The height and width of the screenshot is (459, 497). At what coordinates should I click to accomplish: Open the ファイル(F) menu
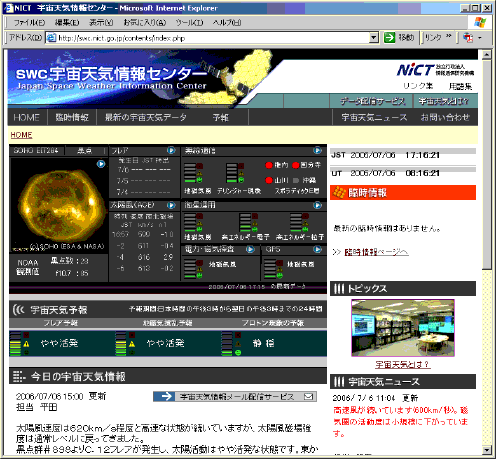tap(29, 23)
